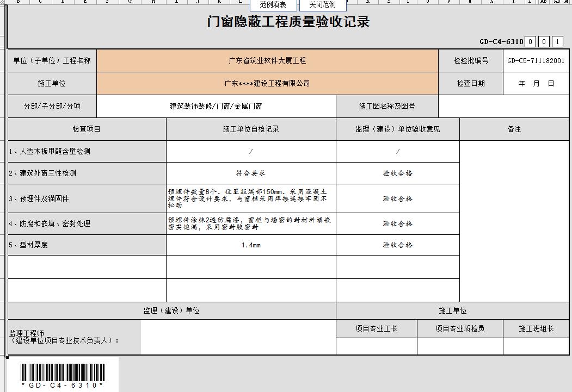Click the 检验批编号 label
Viewport: 572px width, 392px height.
click(x=471, y=60)
